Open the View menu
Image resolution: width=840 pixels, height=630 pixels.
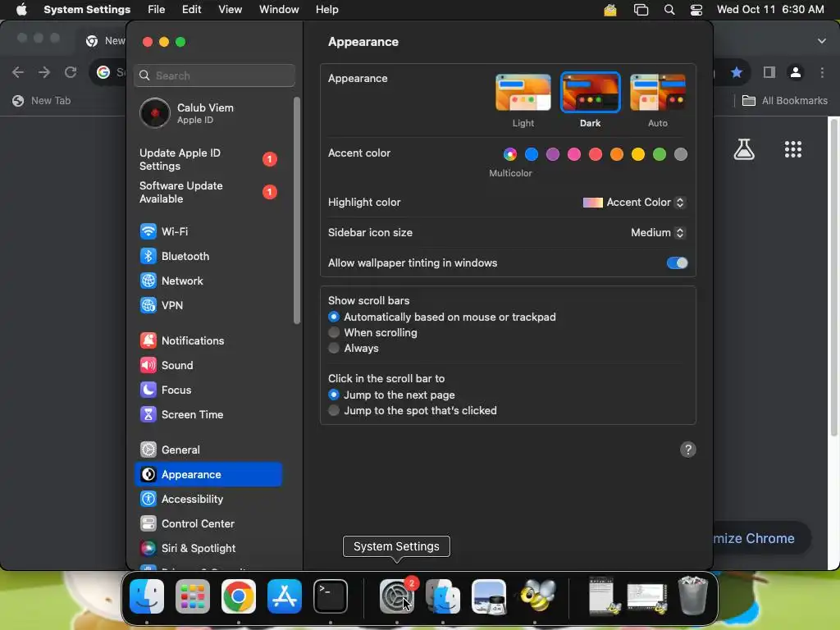[x=230, y=10]
